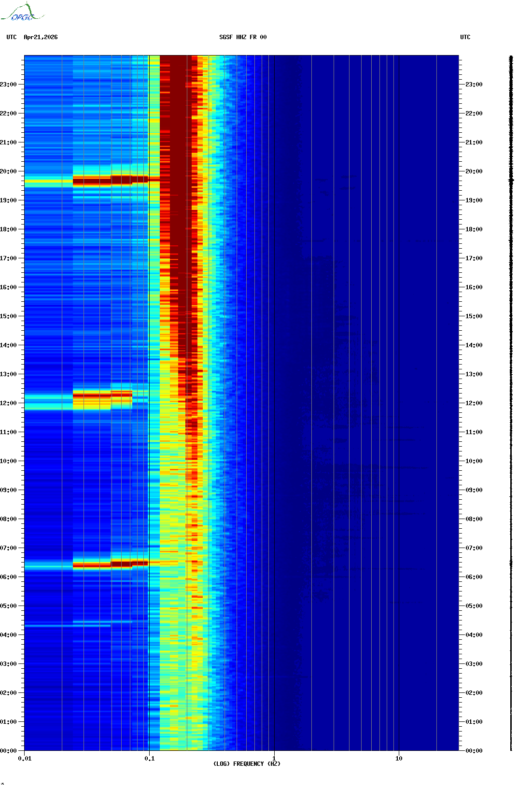Click the 09:00 label on the left time axis
Image resolution: width=532 pixels, height=789 pixels.
pyautogui.click(x=8, y=490)
